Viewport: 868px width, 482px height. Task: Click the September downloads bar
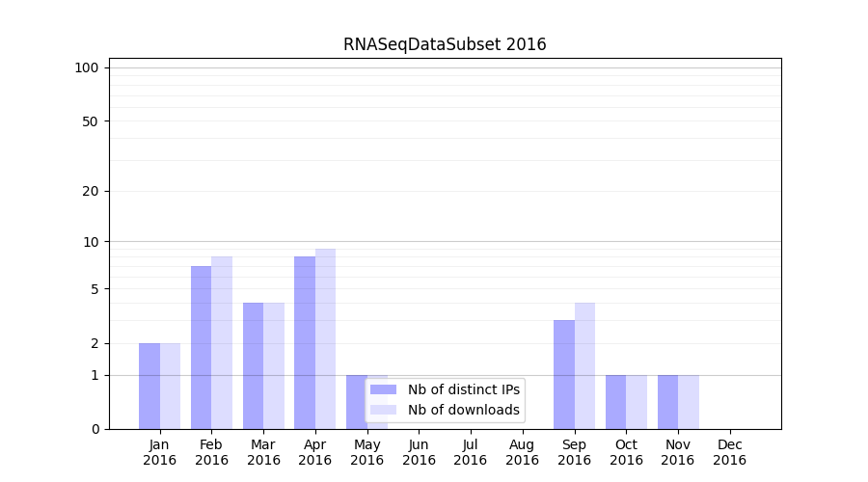584,365
